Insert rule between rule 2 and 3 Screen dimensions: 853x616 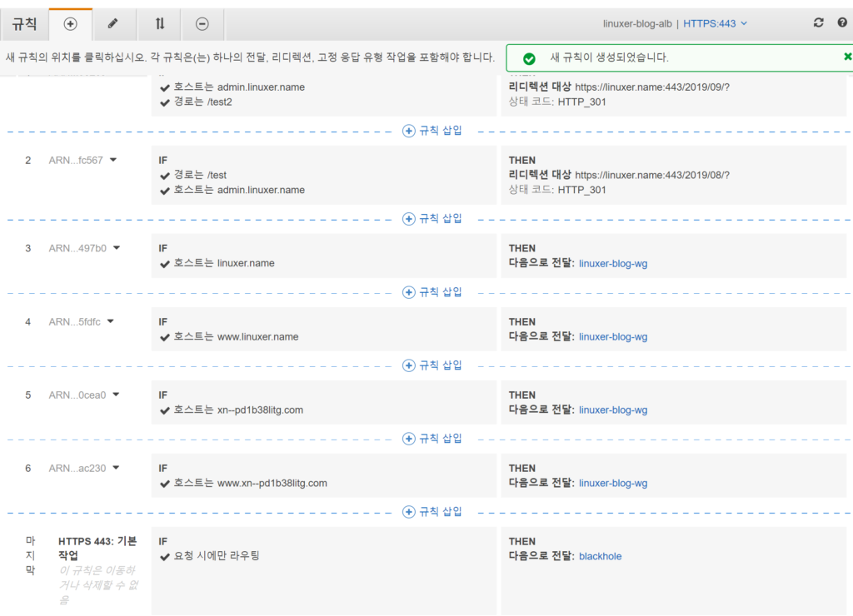[432, 219]
